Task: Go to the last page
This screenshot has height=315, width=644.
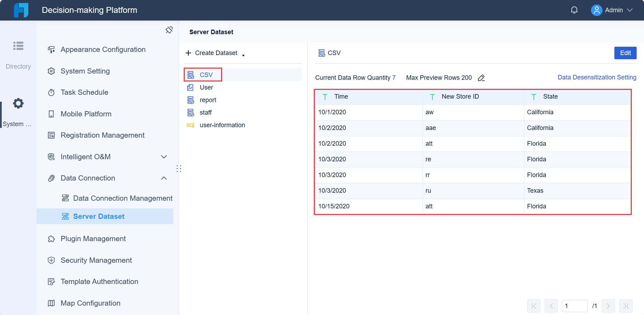Action: click(626, 306)
